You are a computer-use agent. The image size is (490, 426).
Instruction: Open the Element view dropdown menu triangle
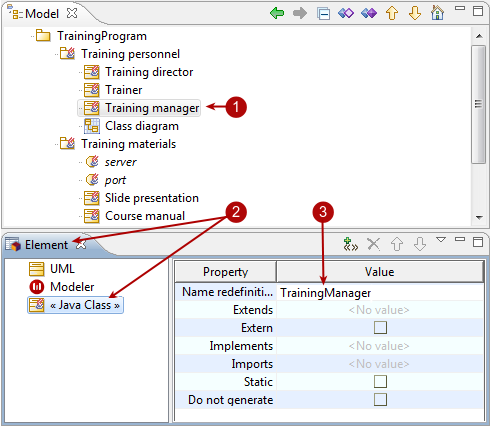coord(441,239)
